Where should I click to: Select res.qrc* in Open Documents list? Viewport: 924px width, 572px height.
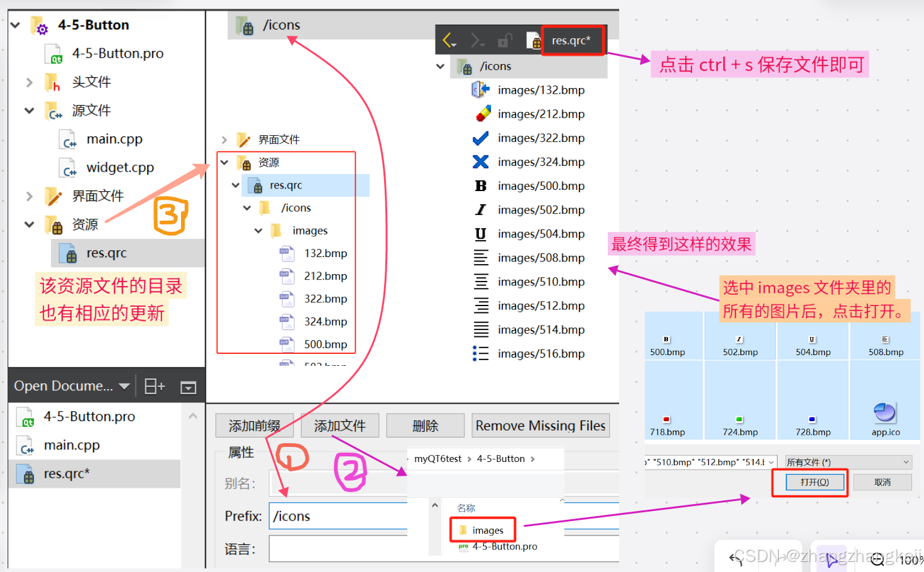(94, 474)
